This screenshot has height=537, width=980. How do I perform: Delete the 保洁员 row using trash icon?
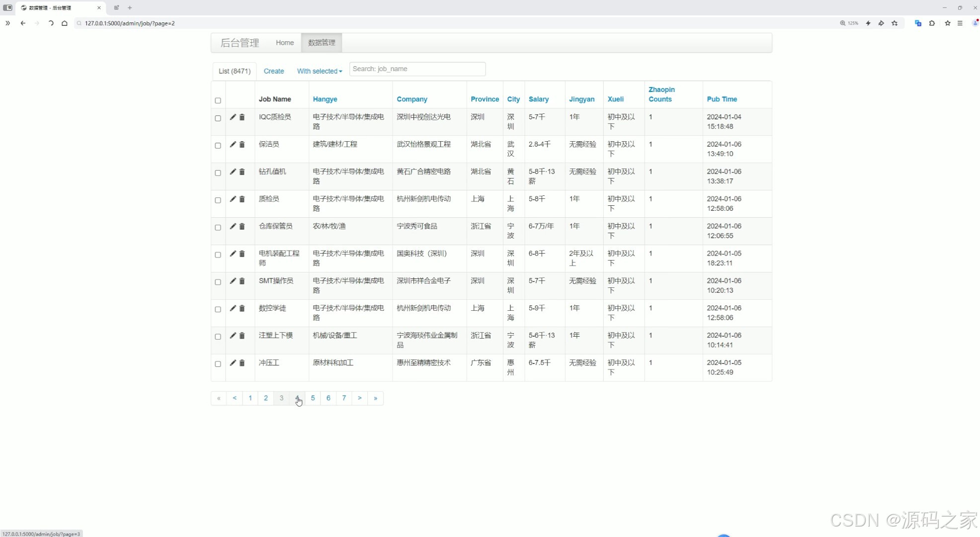pos(242,145)
